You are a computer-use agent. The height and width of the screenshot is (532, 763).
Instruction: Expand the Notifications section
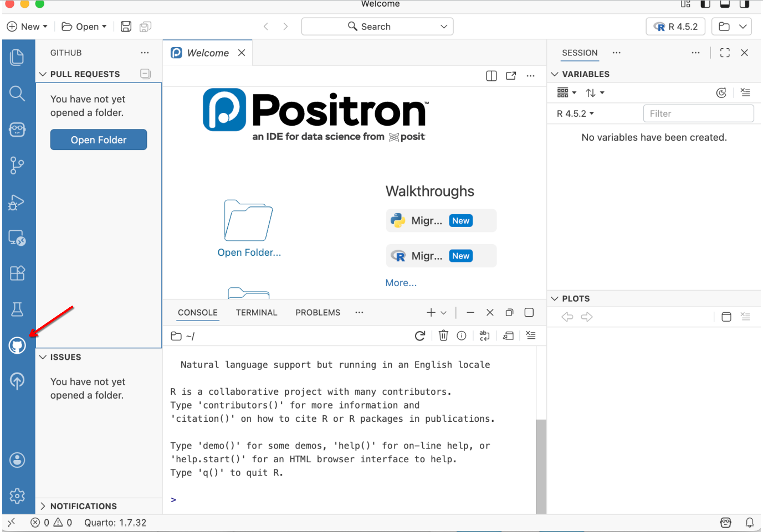(x=43, y=506)
